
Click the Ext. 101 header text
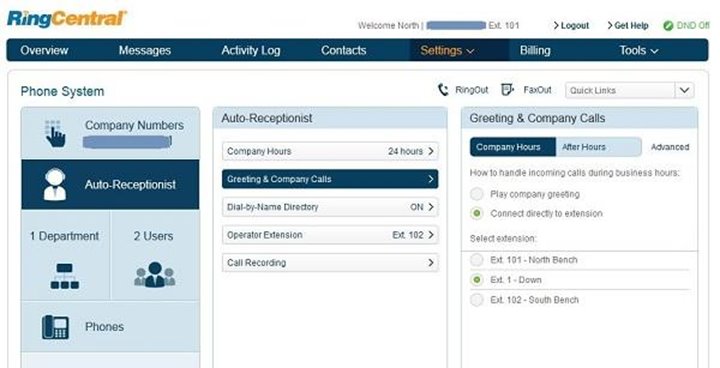[504, 26]
